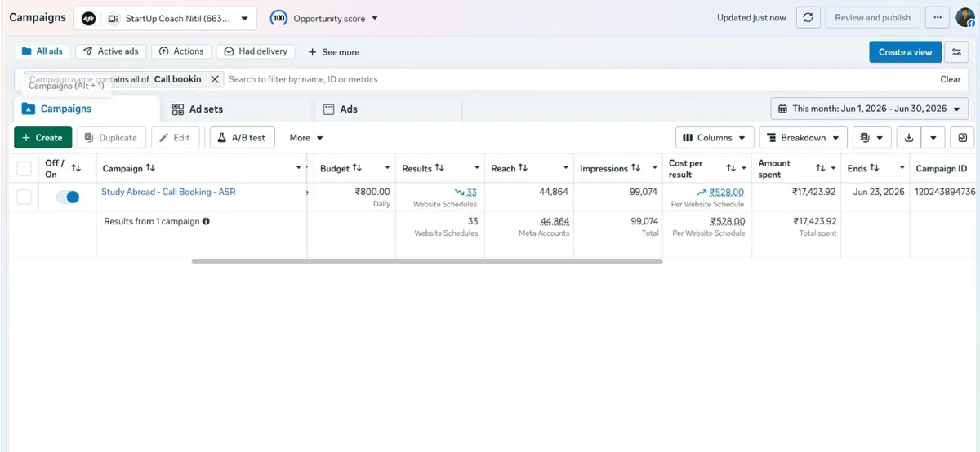
Task: Open Cost per result column options arrow
Action: coord(743,168)
